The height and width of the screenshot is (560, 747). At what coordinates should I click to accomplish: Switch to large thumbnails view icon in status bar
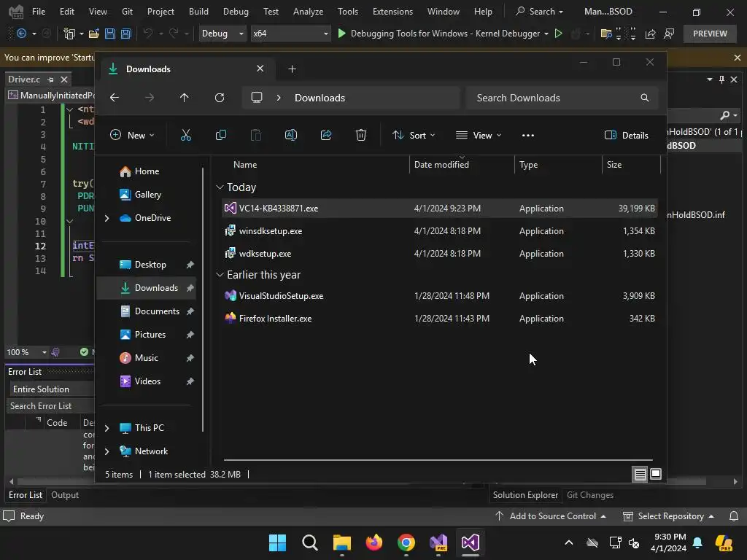(x=656, y=474)
